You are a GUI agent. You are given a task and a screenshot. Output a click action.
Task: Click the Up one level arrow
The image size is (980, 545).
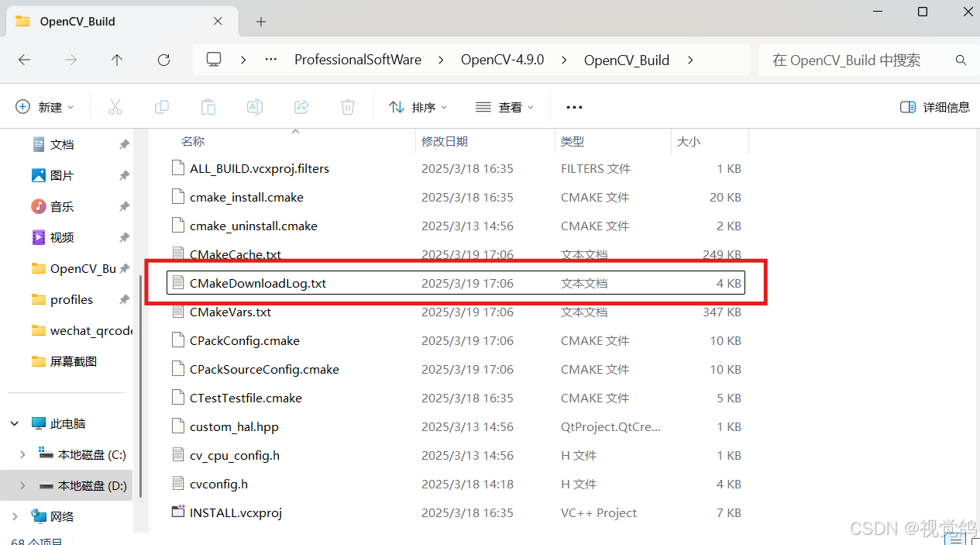click(117, 60)
